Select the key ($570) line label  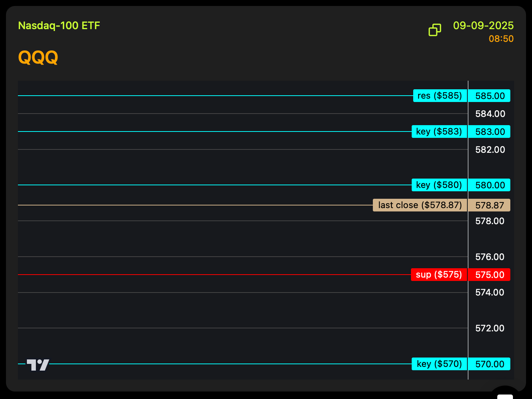[439, 364]
